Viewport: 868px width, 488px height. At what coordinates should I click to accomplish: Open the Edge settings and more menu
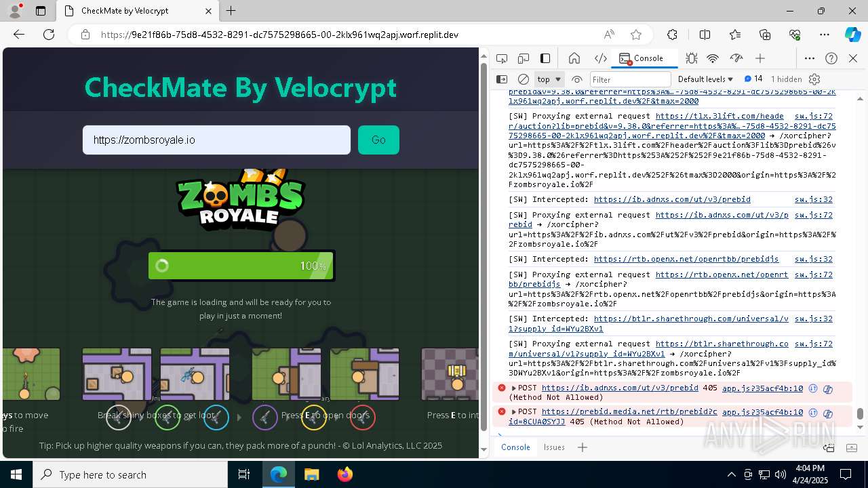click(x=825, y=35)
